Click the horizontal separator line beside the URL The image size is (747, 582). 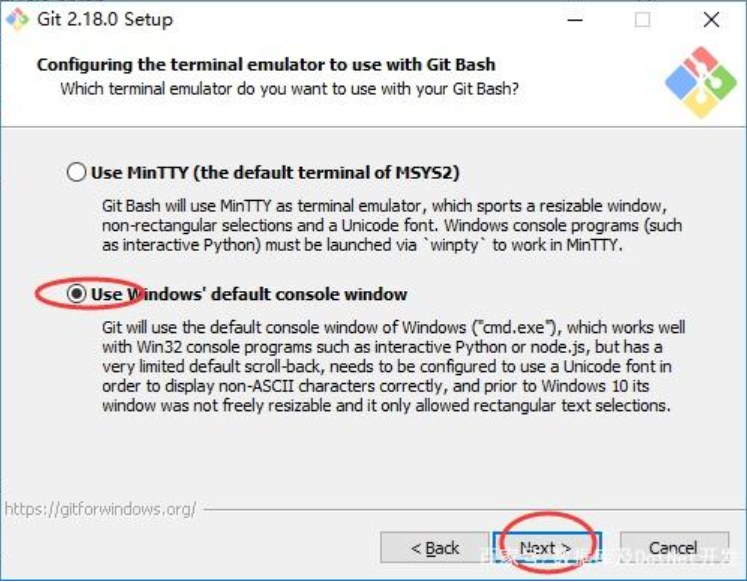473,510
